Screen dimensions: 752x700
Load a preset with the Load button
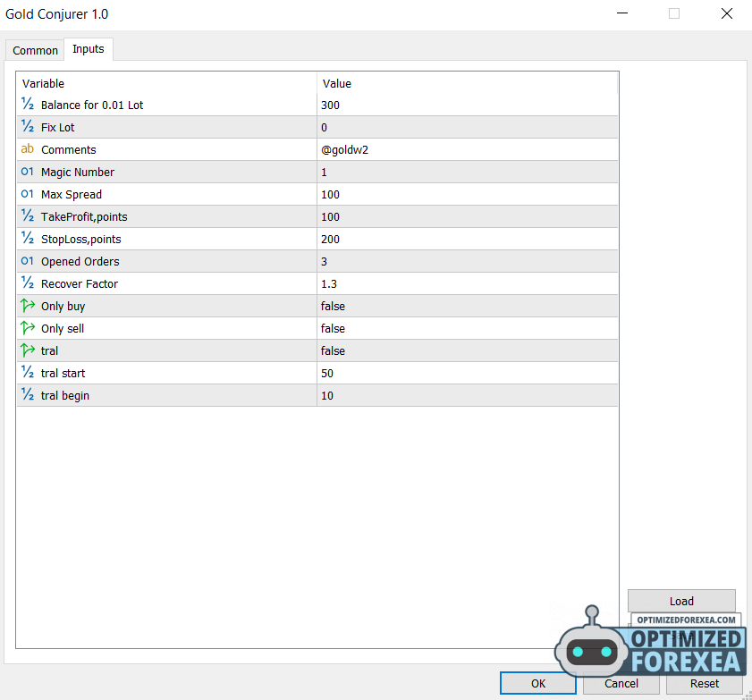click(681, 601)
